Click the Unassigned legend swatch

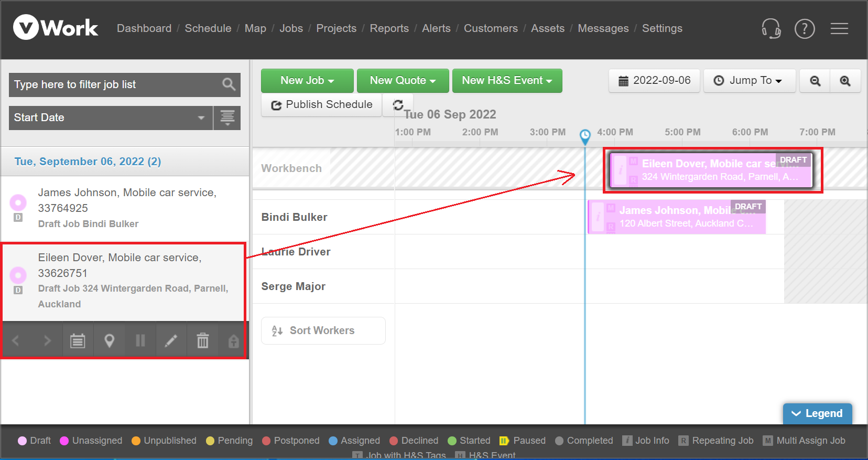coord(64,441)
